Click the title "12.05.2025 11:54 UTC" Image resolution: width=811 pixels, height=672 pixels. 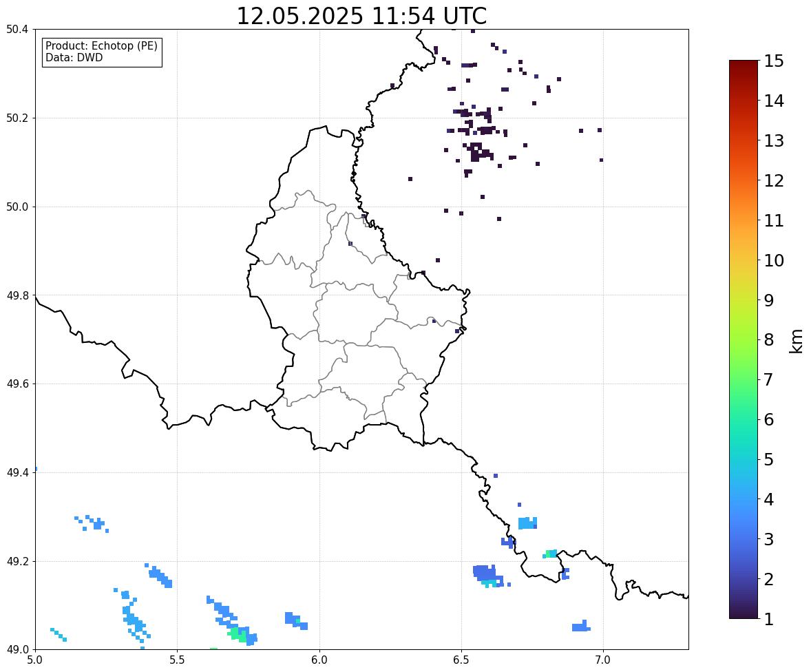361,16
